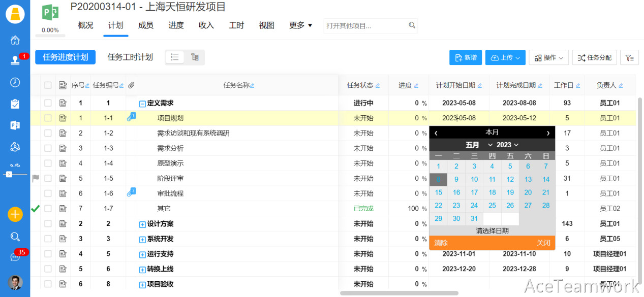The width and height of the screenshot is (644, 297).
Task: Switch to tree view layout icon
Action: click(x=195, y=57)
